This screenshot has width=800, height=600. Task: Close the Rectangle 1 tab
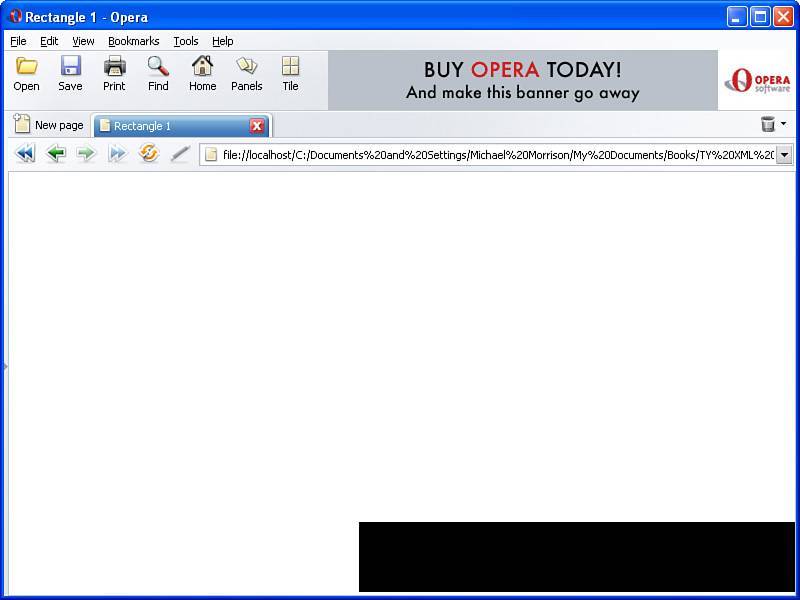pyautogui.click(x=257, y=126)
